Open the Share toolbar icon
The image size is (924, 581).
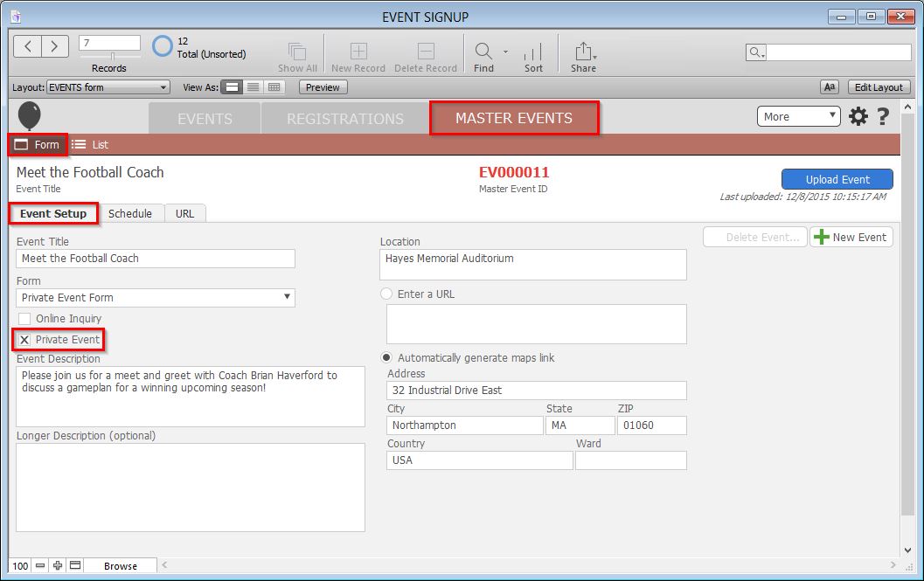(583, 51)
